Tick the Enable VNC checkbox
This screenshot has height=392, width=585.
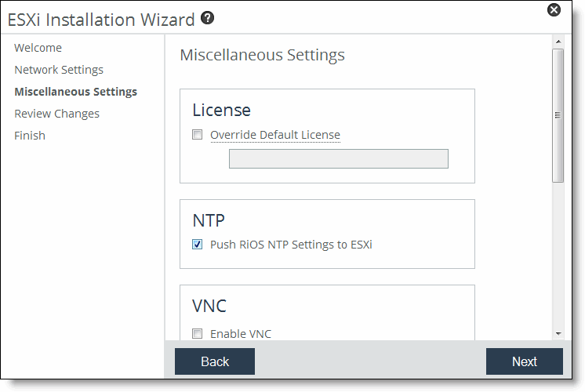[198, 334]
